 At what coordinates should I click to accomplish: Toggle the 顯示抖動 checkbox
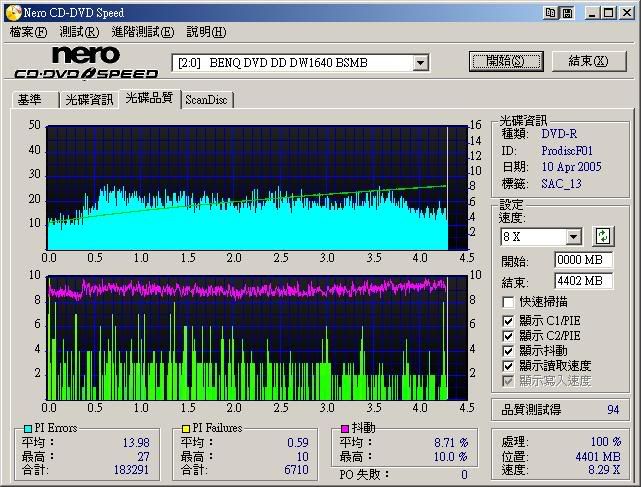[509, 351]
